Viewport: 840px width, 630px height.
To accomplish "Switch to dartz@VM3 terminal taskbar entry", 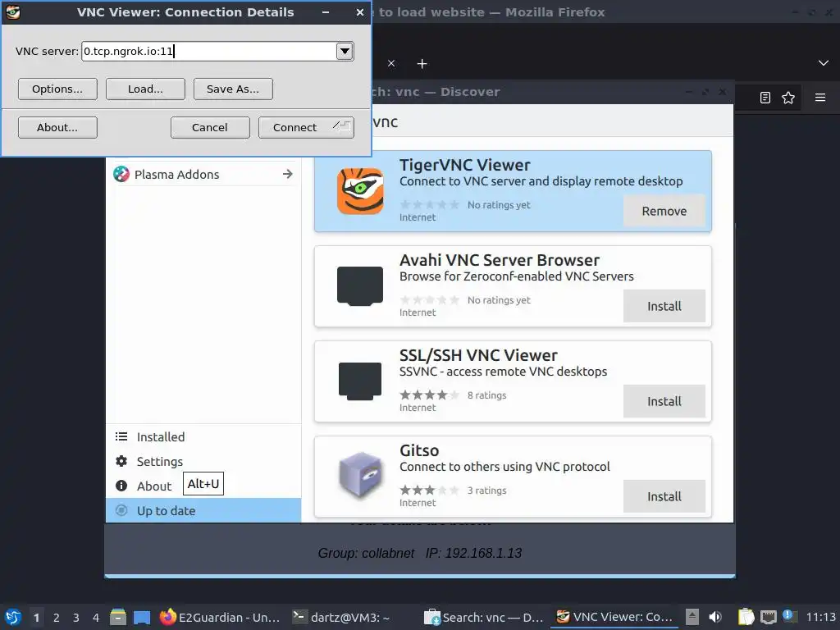I will pyautogui.click(x=351, y=618).
